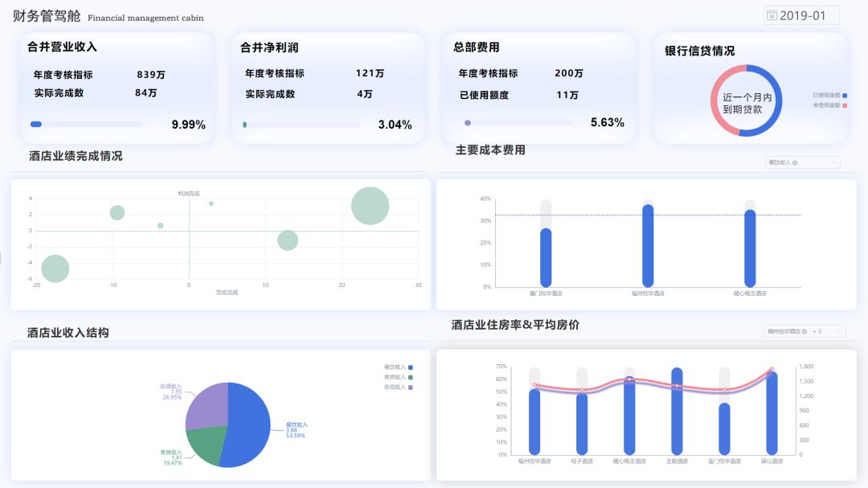Click the 84万 actual completed value
Screen dimensions: 868x488
(x=146, y=92)
